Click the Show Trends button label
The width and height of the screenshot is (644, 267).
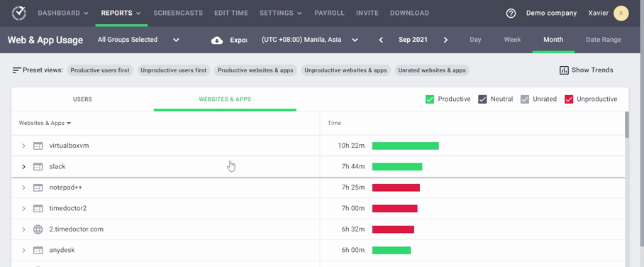[592, 70]
